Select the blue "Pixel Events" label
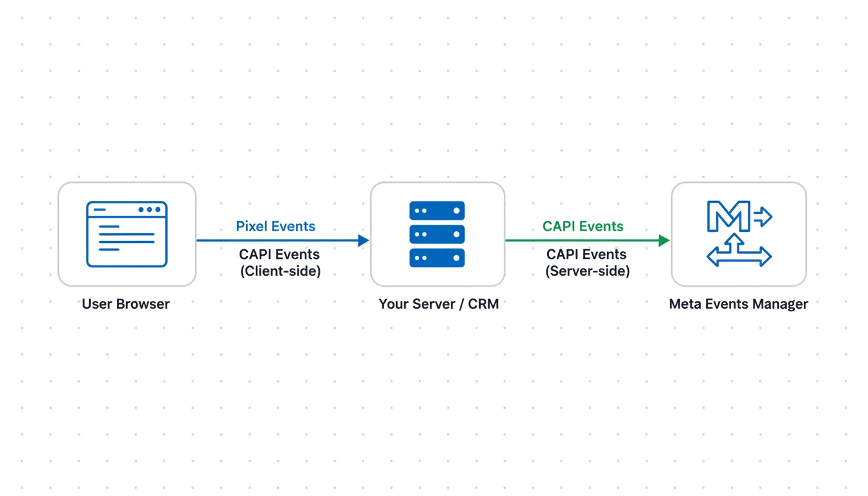 (x=276, y=227)
